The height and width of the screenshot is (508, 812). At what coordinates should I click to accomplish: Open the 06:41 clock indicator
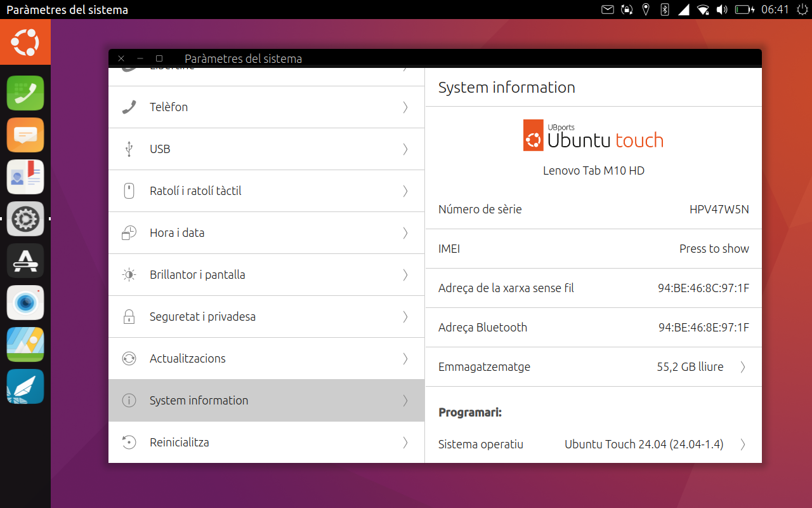(x=775, y=10)
